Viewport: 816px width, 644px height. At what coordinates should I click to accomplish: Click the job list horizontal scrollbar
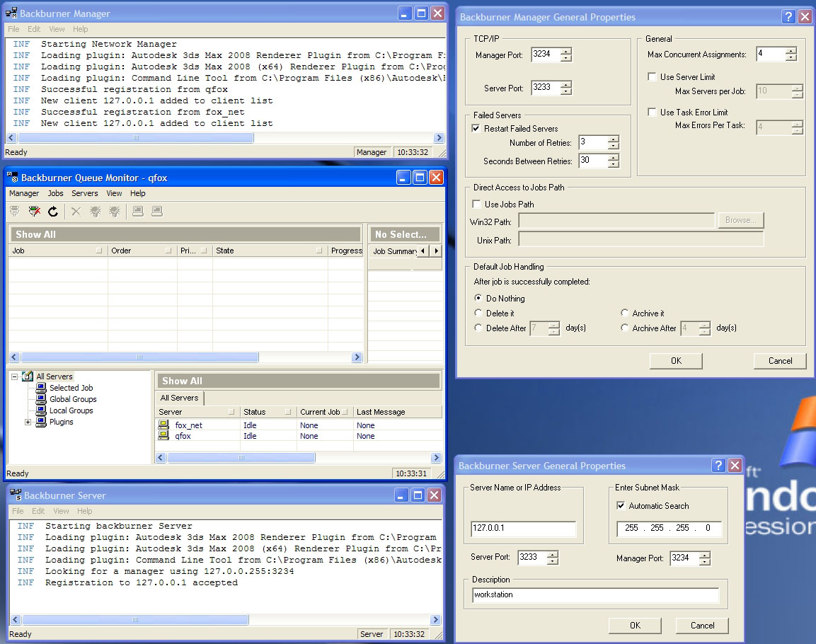pos(185,357)
